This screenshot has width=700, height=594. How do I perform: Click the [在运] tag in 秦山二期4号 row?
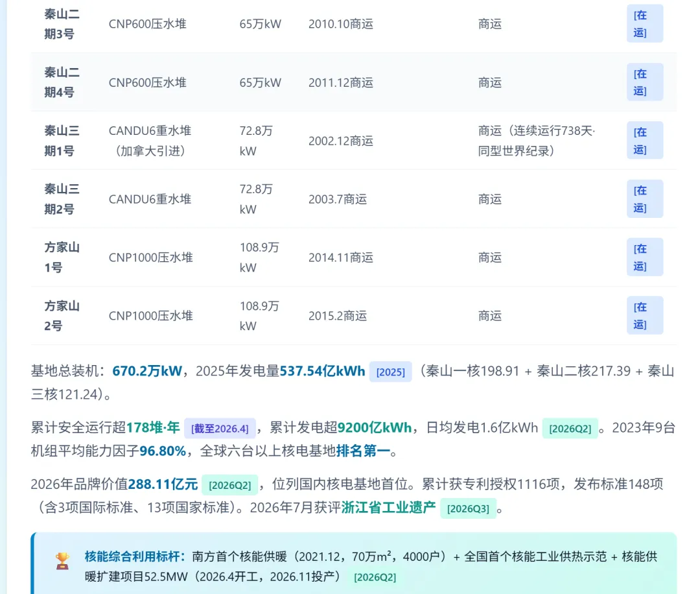pos(645,82)
